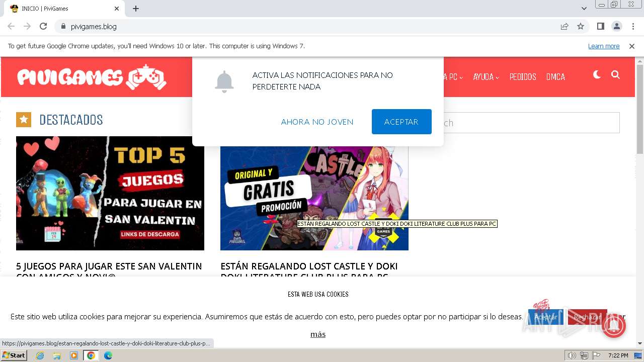Toggle Chrome side panel

pos(601,26)
